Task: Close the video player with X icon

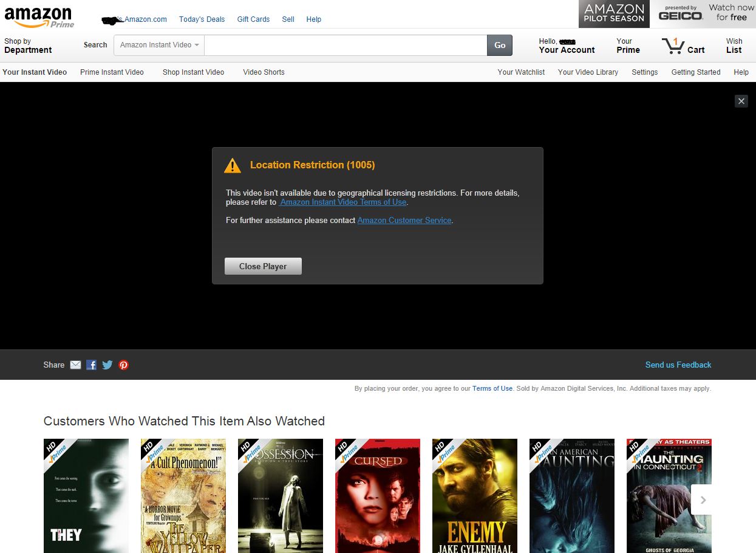Action: coord(741,101)
